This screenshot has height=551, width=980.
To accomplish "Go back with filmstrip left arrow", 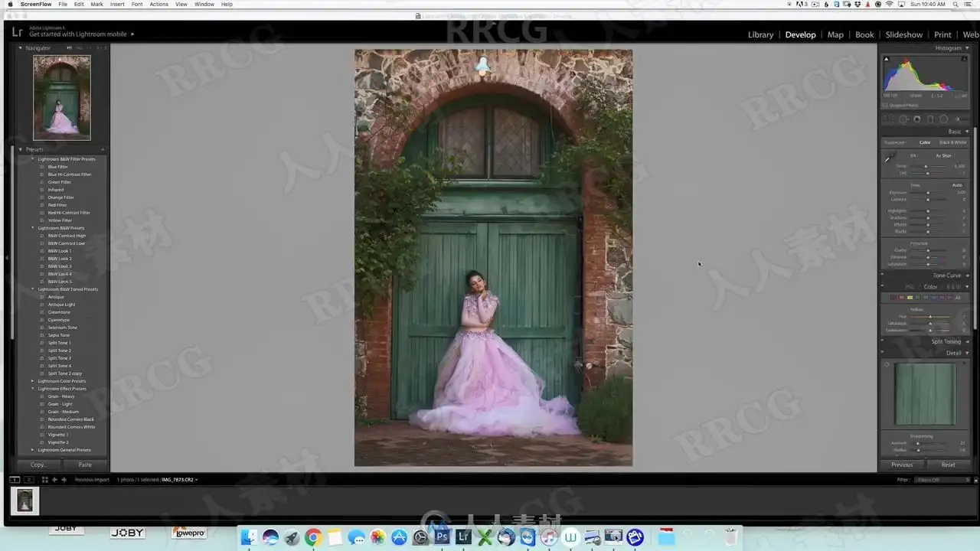I will pyautogui.click(x=54, y=480).
